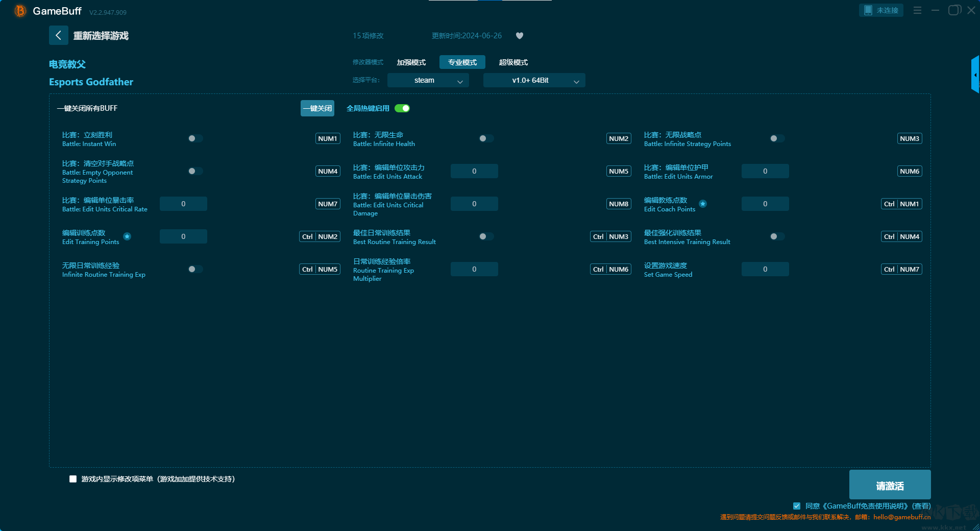Turn on Best Routine Training Result
Screen dimensions: 980x531
(486, 236)
